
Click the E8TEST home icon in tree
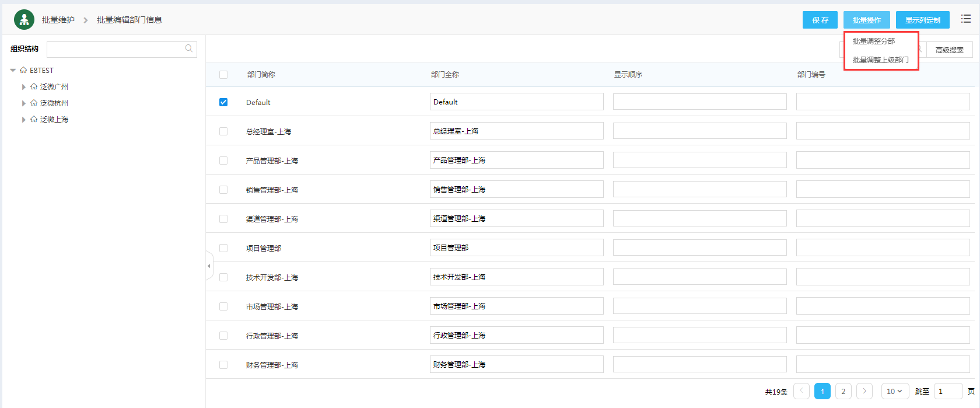point(23,70)
